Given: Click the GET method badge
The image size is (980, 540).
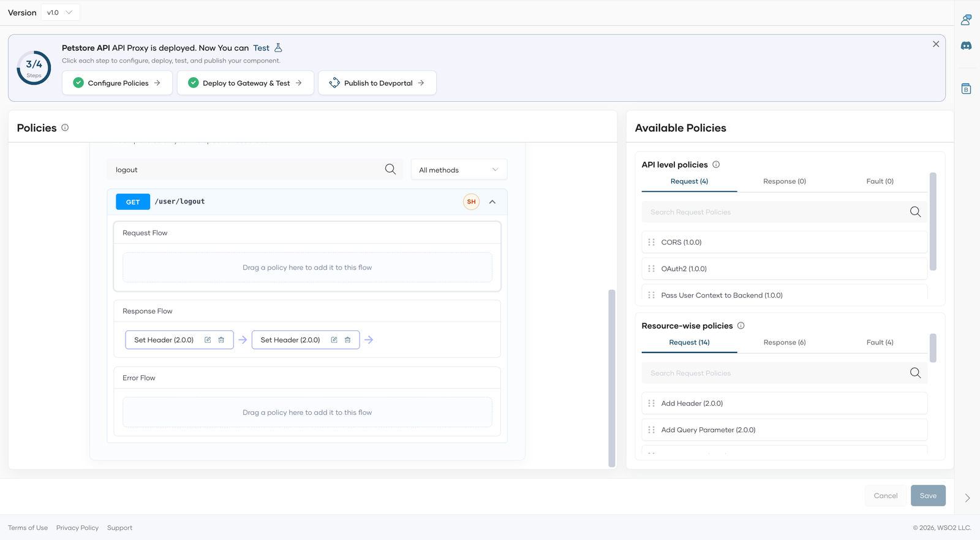Looking at the screenshot, I should coord(133,202).
